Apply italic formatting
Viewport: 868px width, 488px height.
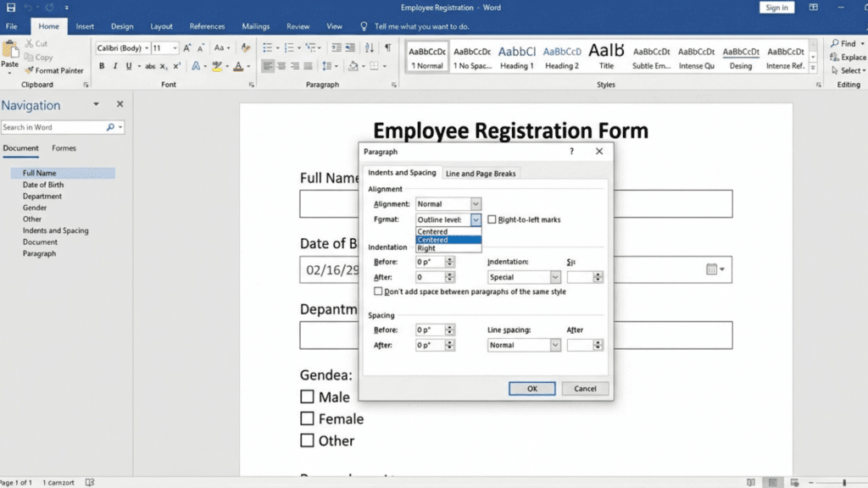[x=115, y=65]
